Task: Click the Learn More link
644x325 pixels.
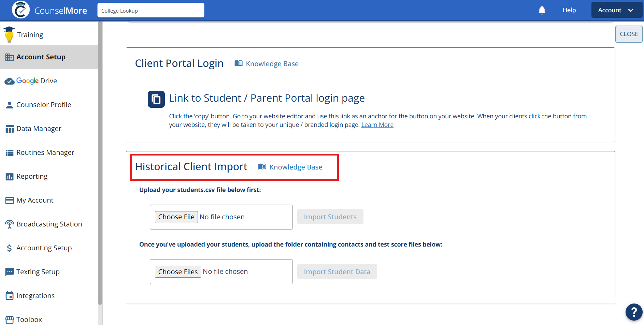Action: point(377,125)
